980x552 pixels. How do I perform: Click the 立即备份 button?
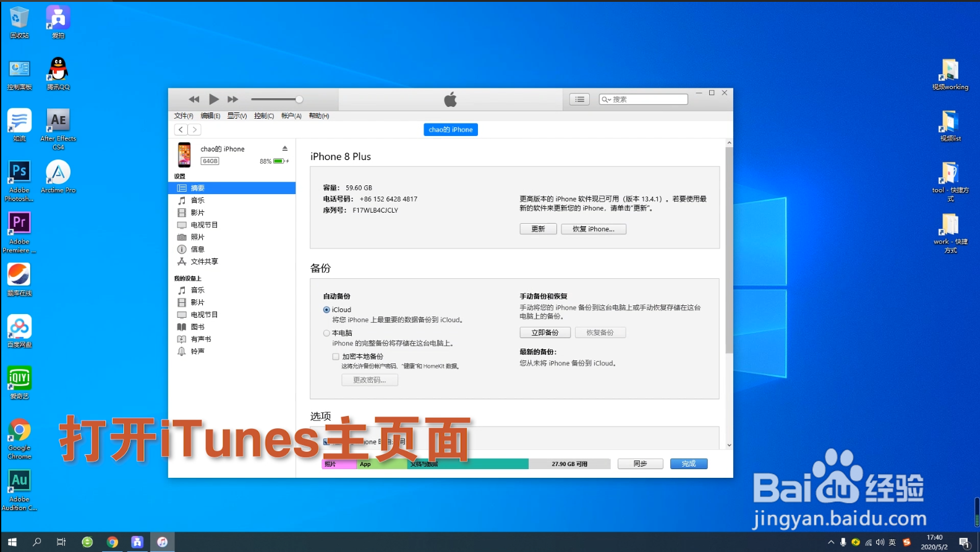tap(545, 333)
